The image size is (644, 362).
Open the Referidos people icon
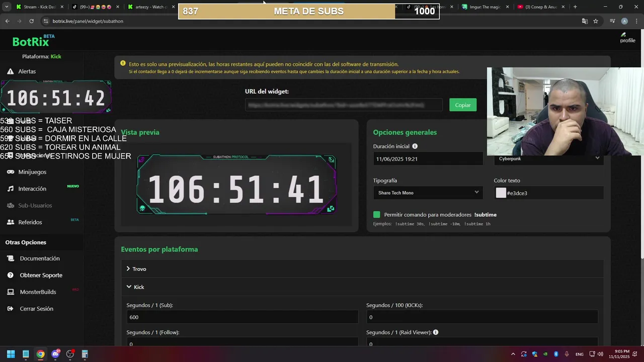click(x=10, y=222)
